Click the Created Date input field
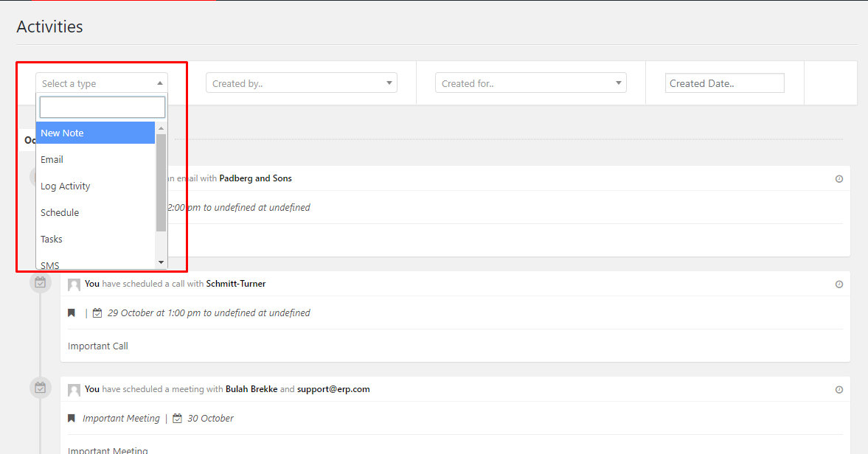This screenshot has width=868, height=454. [x=724, y=83]
